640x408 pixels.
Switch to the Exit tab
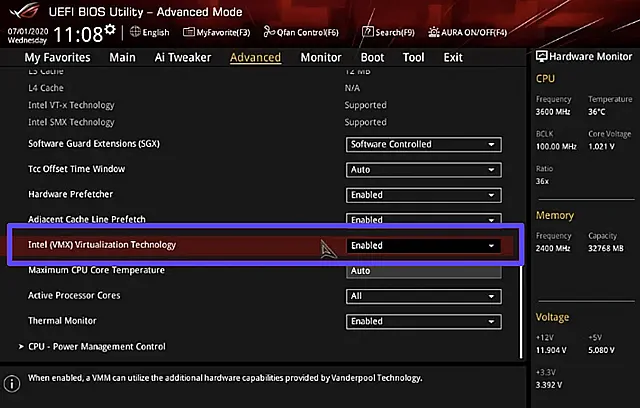(x=453, y=58)
